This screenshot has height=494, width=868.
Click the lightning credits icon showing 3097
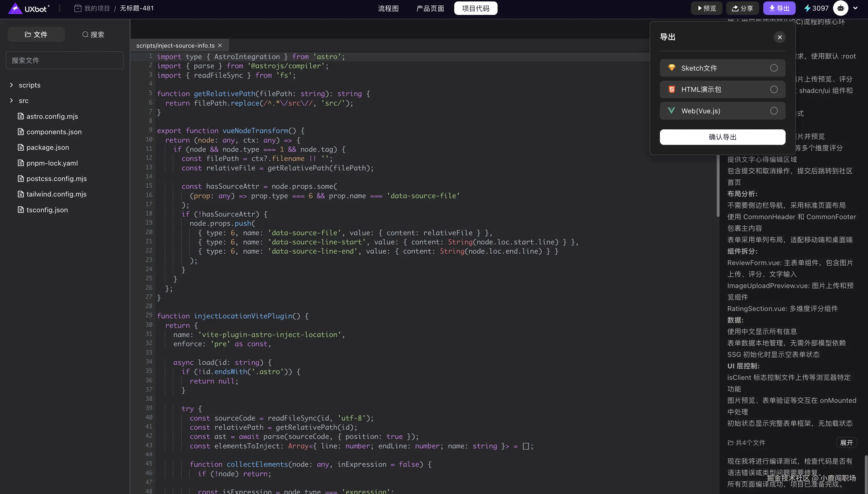(807, 8)
